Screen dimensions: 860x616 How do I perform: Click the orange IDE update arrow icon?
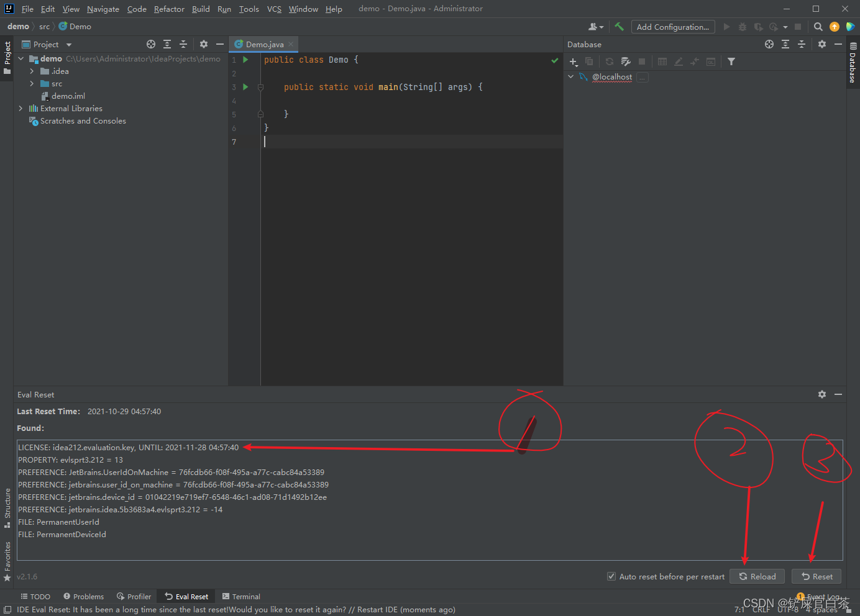(x=835, y=27)
